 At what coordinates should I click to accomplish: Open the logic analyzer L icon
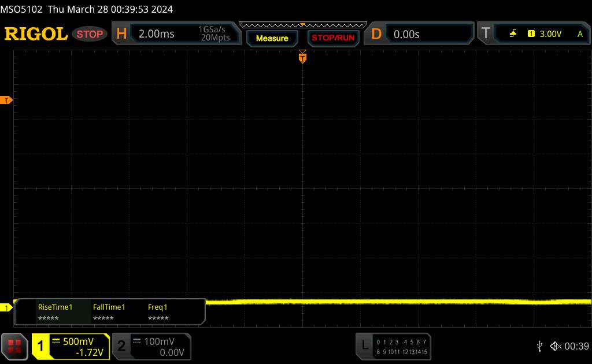[365, 345]
